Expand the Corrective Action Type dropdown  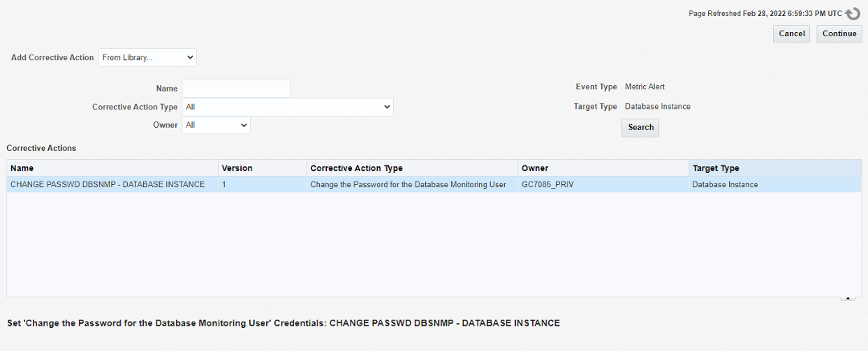288,107
